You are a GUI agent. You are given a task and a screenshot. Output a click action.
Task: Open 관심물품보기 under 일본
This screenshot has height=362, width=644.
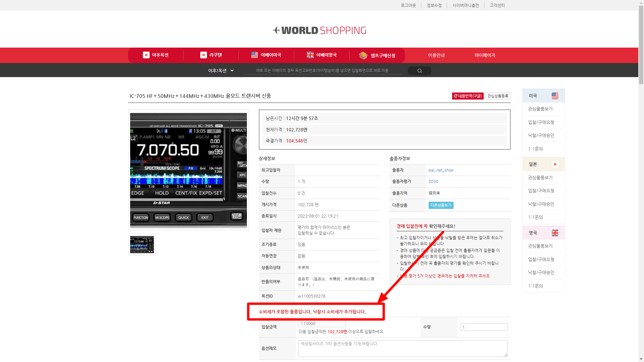pos(540,178)
